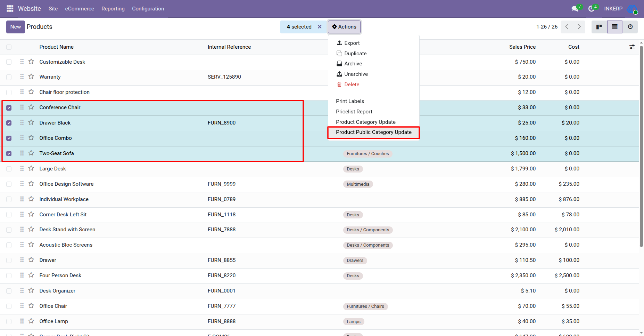644x336 pixels.
Task: Open the eCommerce menu
Action: pyautogui.click(x=80, y=9)
